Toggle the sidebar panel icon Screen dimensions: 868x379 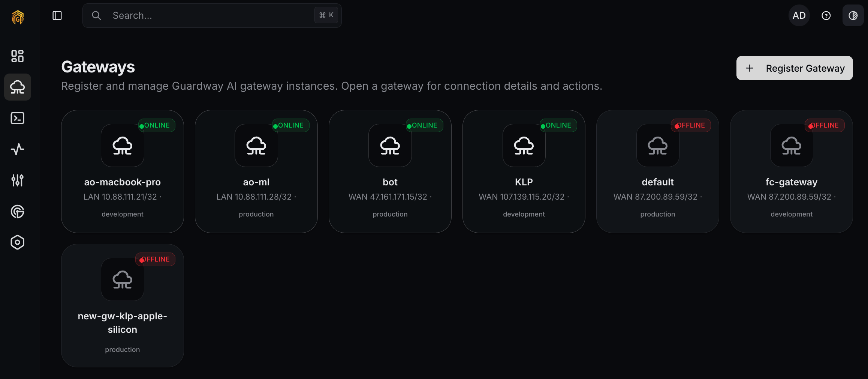point(57,15)
